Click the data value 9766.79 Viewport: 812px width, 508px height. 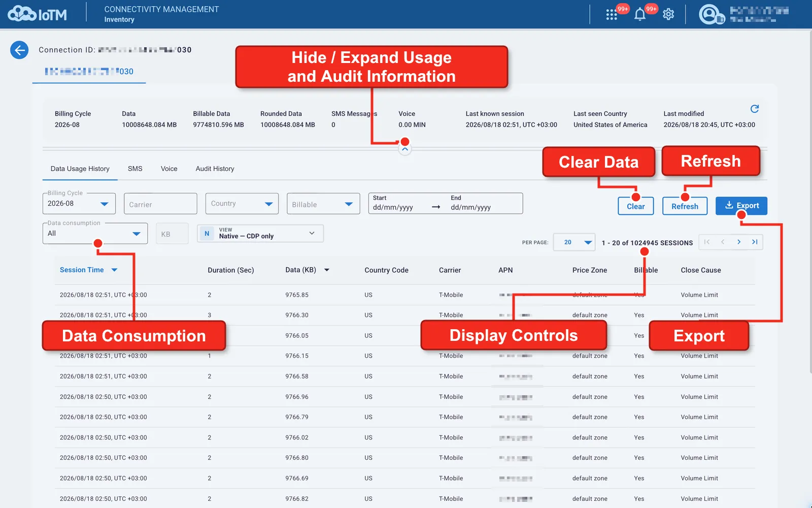(297, 417)
